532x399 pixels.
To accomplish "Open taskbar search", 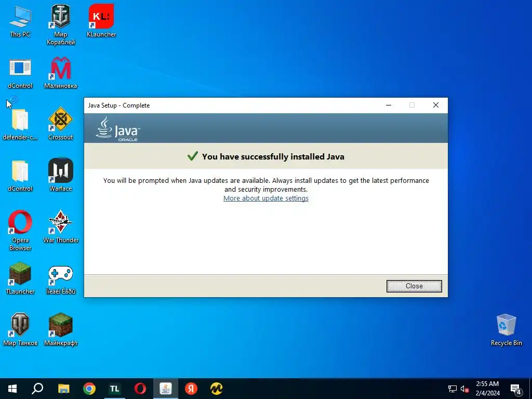I will click(x=37, y=389).
